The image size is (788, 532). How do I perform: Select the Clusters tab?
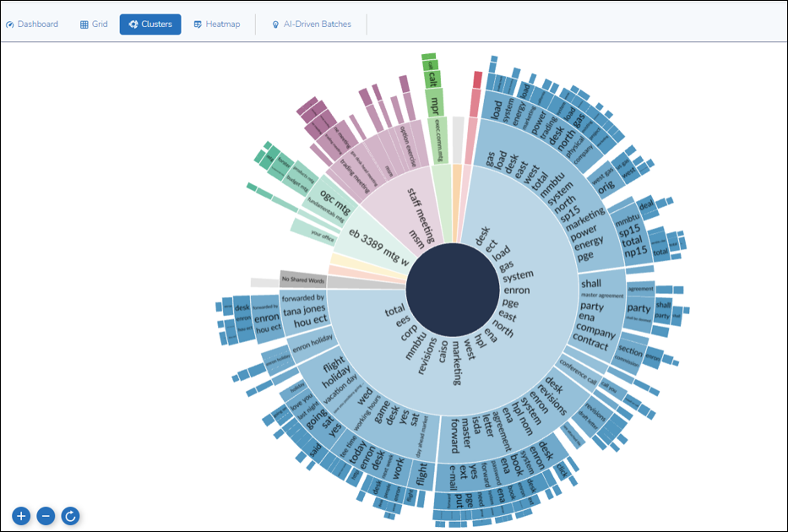point(150,24)
